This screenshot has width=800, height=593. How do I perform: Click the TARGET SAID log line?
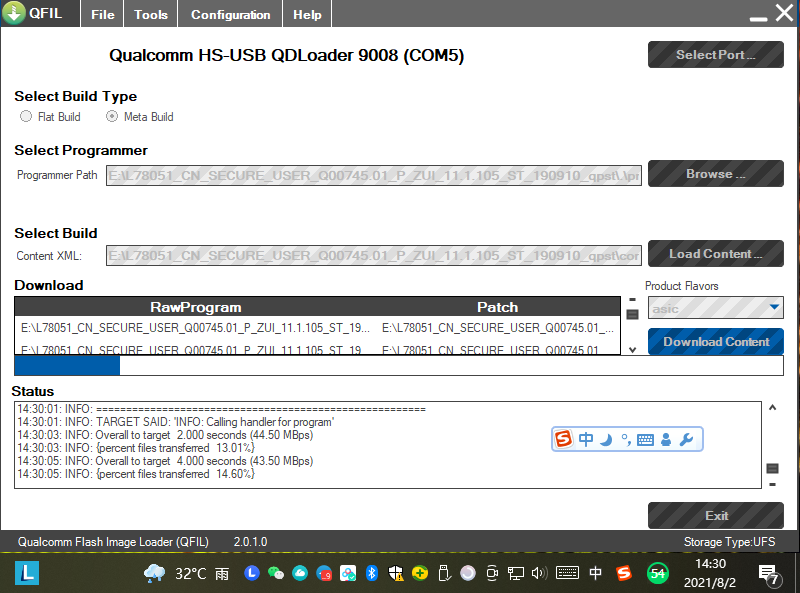click(x=176, y=422)
